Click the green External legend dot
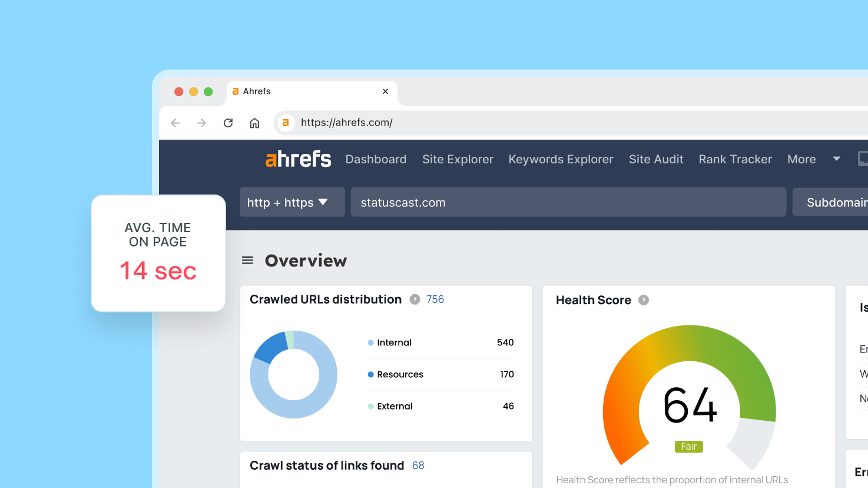This screenshot has width=868, height=488. tap(370, 406)
